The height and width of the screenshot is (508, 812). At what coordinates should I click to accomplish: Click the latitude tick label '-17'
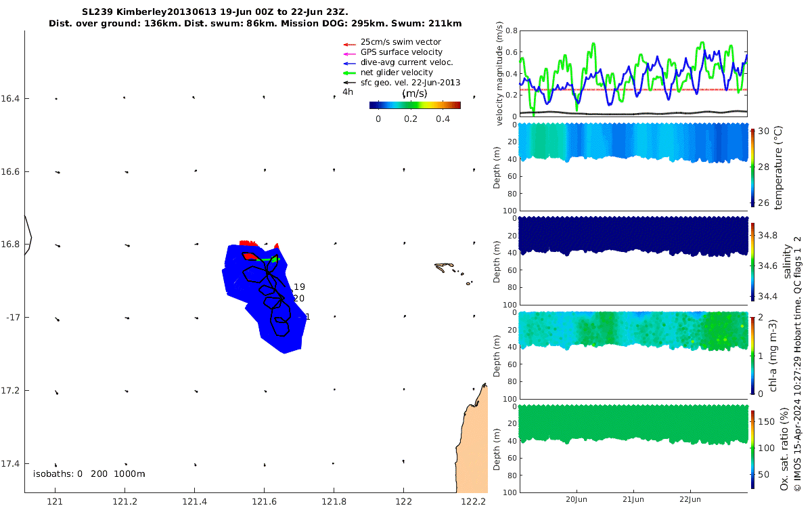point(12,318)
